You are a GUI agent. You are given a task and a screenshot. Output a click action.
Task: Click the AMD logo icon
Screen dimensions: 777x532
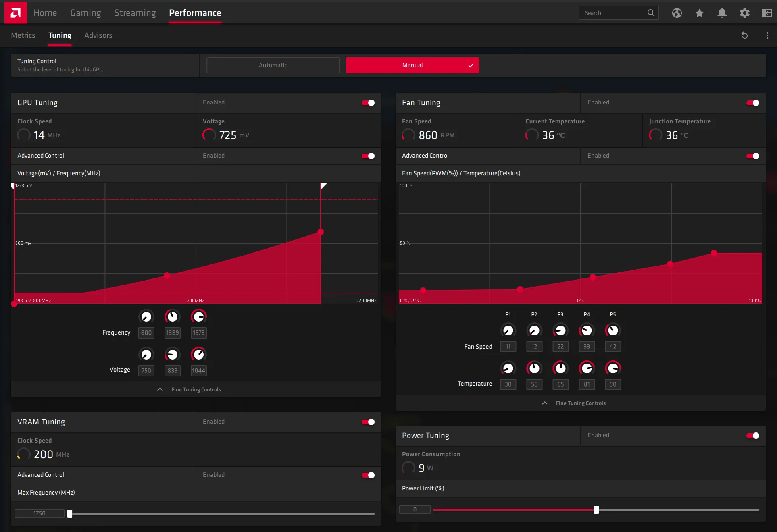pos(16,12)
